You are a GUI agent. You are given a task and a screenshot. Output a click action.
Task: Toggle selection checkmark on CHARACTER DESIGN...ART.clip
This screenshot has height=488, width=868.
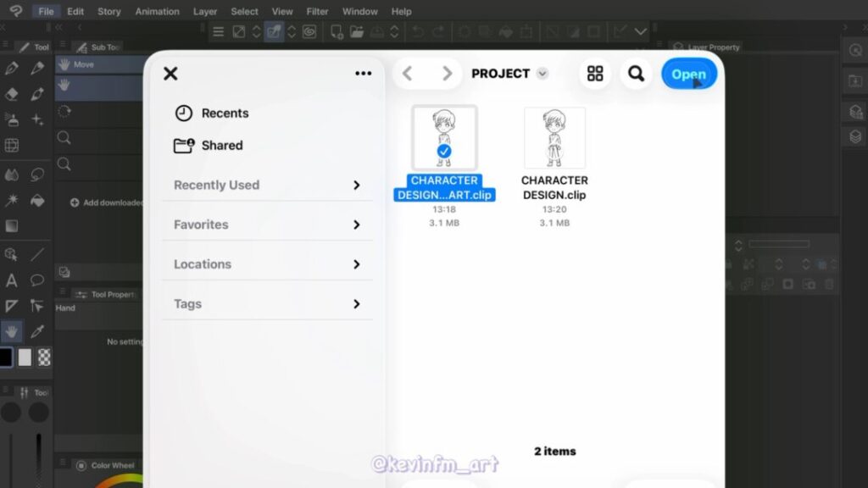point(444,152)
